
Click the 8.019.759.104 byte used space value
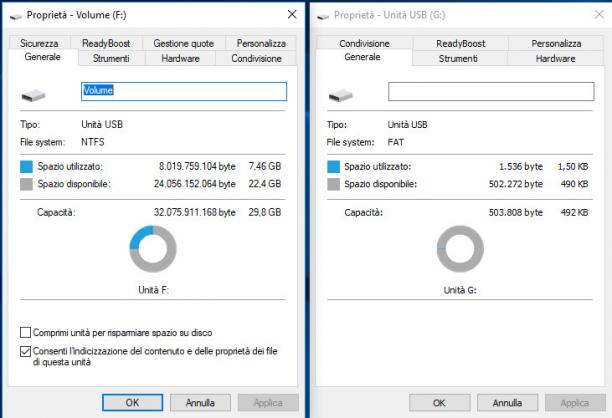coord(197,166)
